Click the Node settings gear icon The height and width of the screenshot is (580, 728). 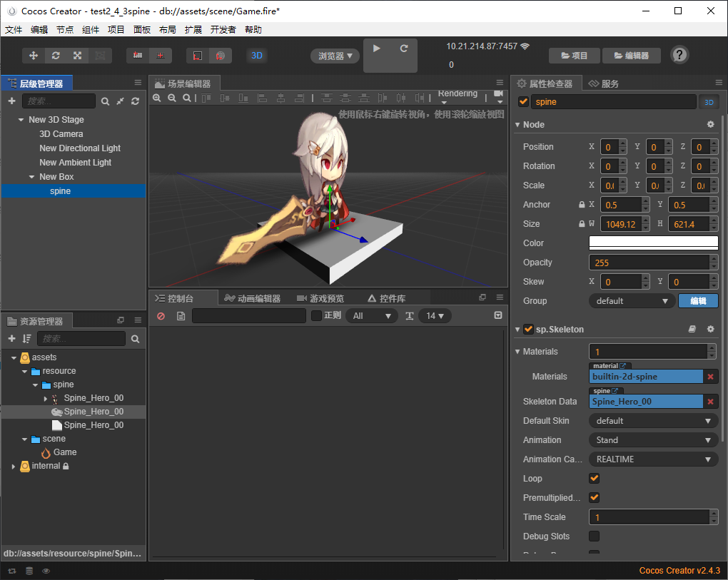click(x=710, y=125)
